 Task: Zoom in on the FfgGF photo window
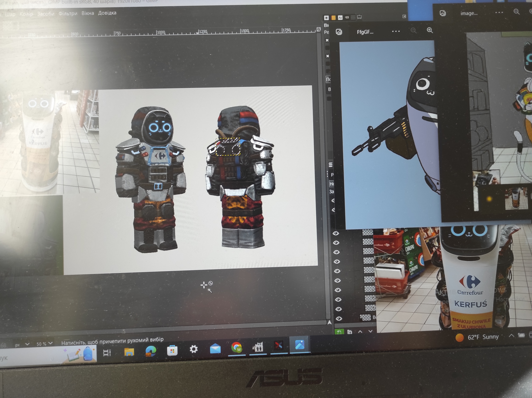click(430, 30)
